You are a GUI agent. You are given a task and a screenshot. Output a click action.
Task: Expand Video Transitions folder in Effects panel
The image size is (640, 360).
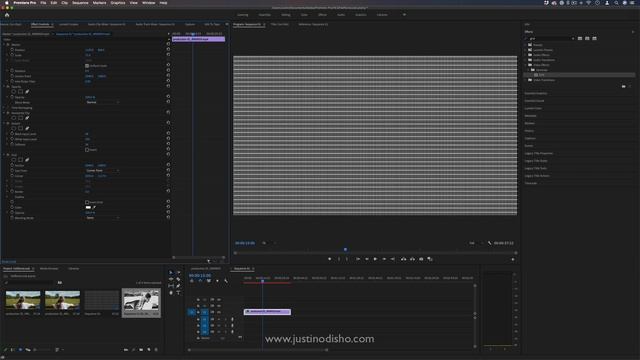tap(526, 80)
